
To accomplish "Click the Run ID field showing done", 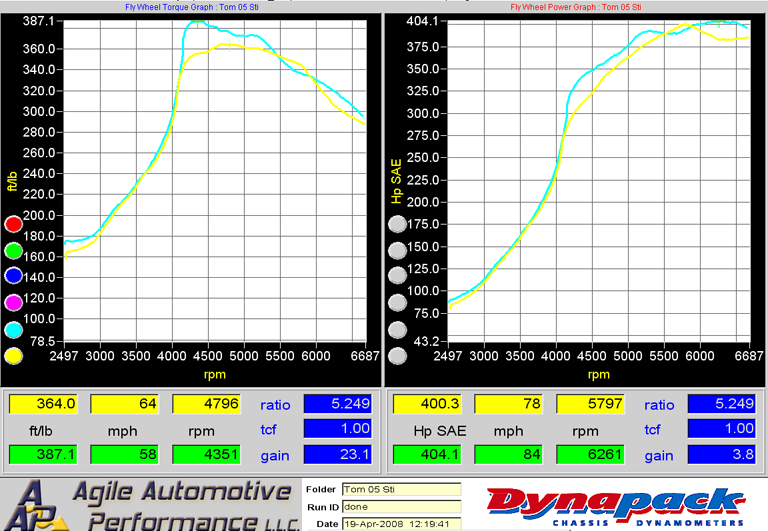I will tap(400, 507).
